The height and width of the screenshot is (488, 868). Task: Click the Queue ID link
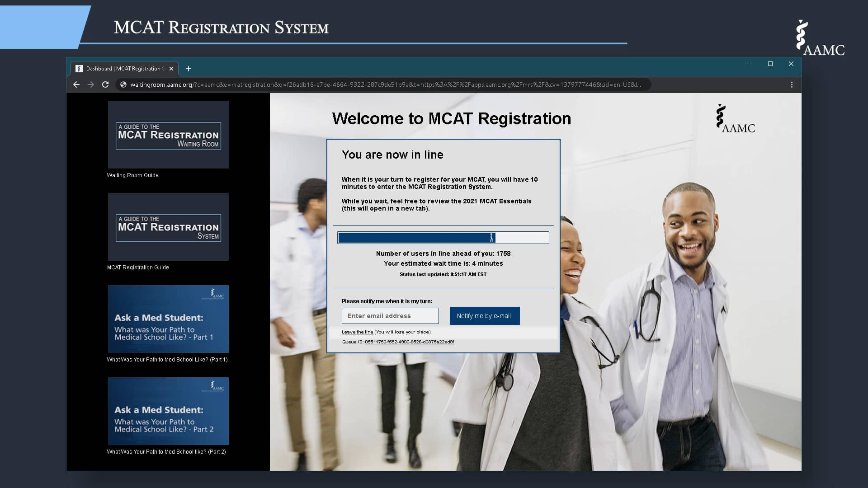pos(409,342)
